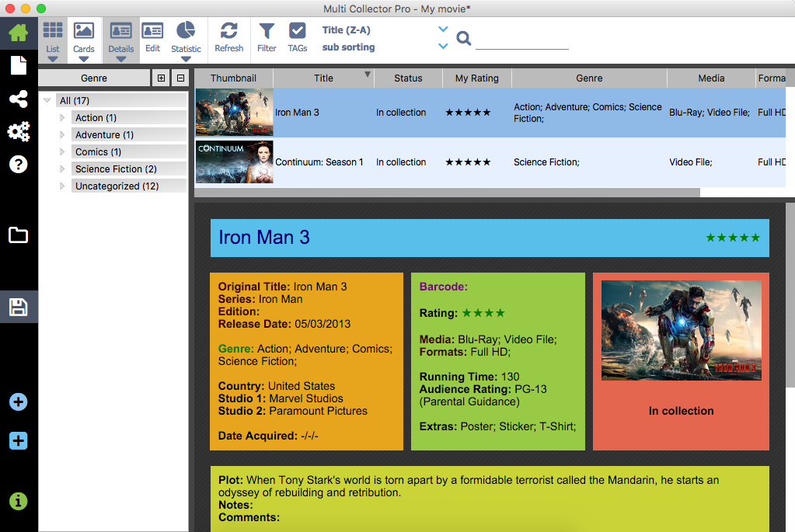Viewport: 795px width, 532px height.
Task: Sort by Title column header
Action: click(323, 78)
